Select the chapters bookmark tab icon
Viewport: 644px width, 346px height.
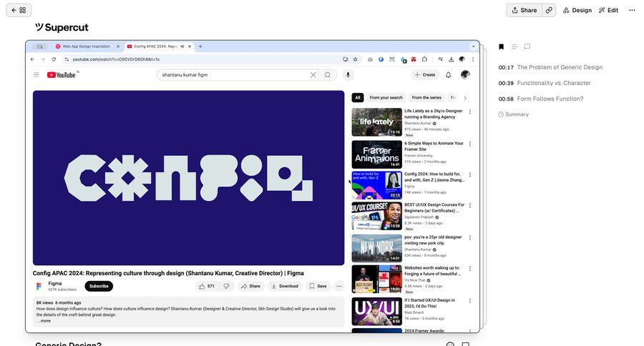pos(501,46)
